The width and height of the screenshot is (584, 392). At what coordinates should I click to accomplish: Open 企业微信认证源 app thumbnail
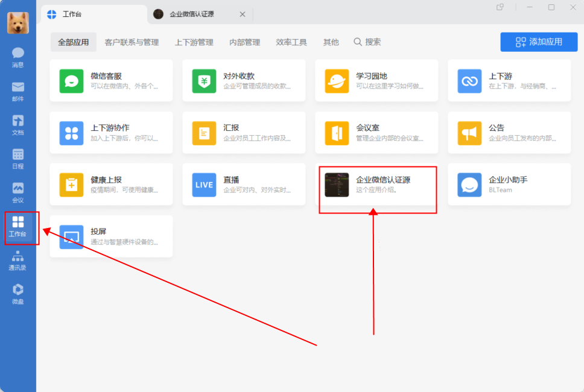point(337,185)
